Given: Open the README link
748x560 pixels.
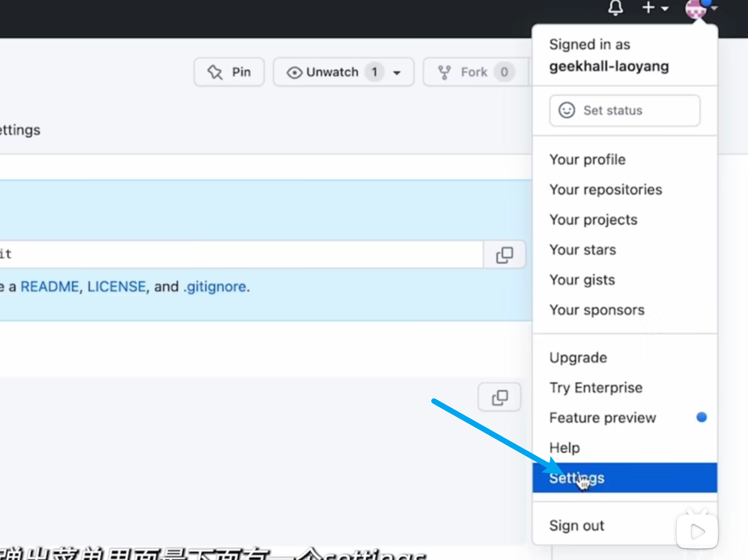Looking at the screenshot, I should pos(50,287).
